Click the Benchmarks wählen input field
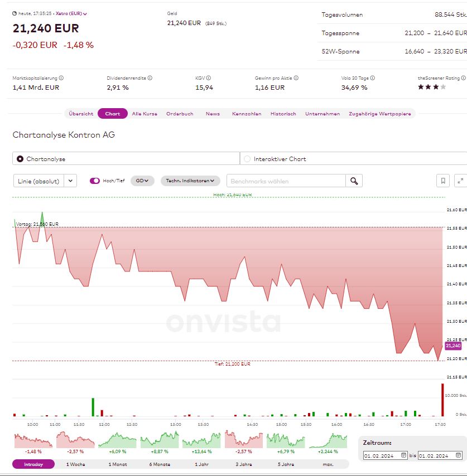 pyautogui.click(x=286, y=181)
